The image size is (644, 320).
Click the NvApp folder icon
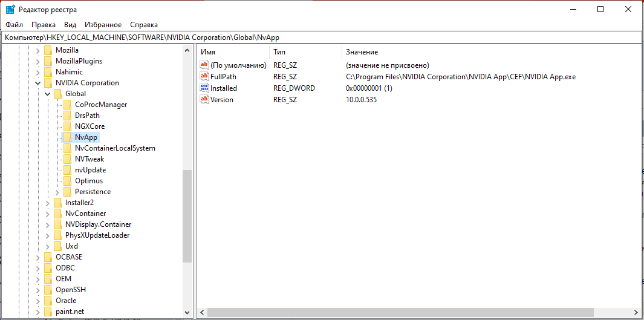coord(68,137)
